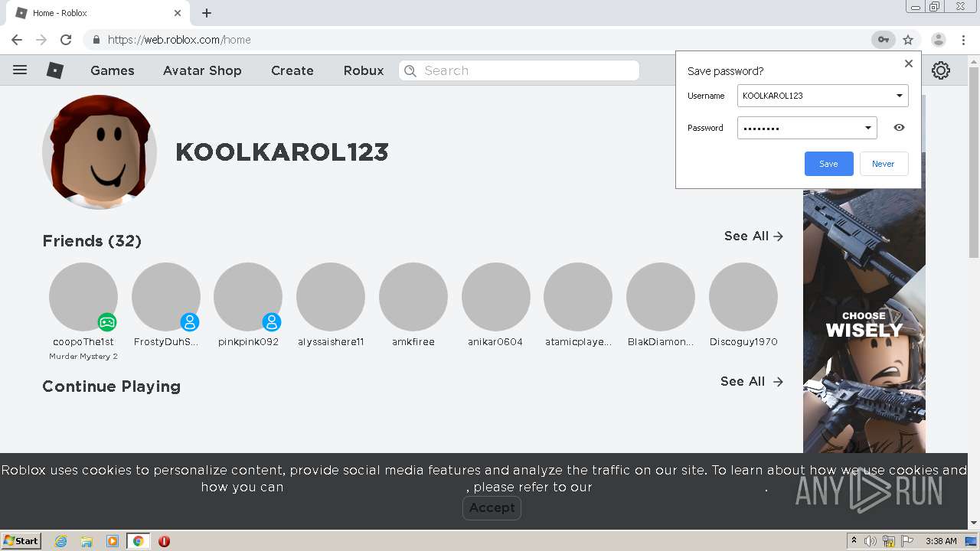The width and height of the screenshot is (980, 551).
Task: Show hidden tray icons arrow
Action: pos(854,541)
